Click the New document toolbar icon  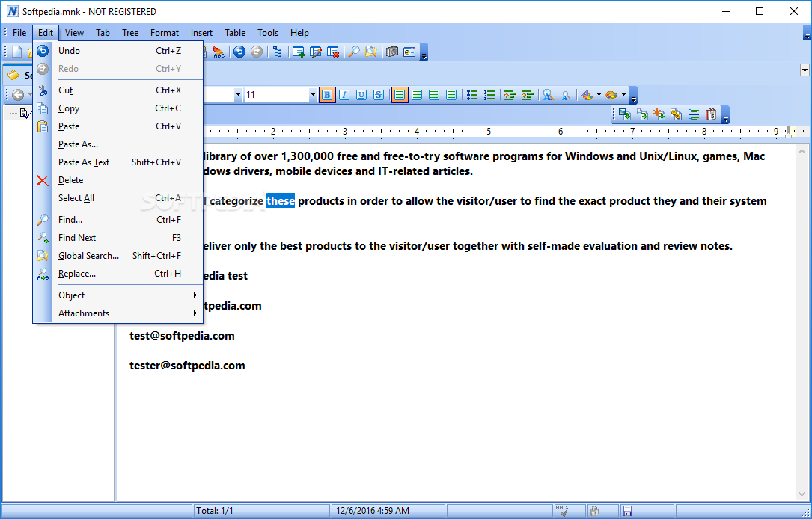pyautogui.click(x=17, y=52)
